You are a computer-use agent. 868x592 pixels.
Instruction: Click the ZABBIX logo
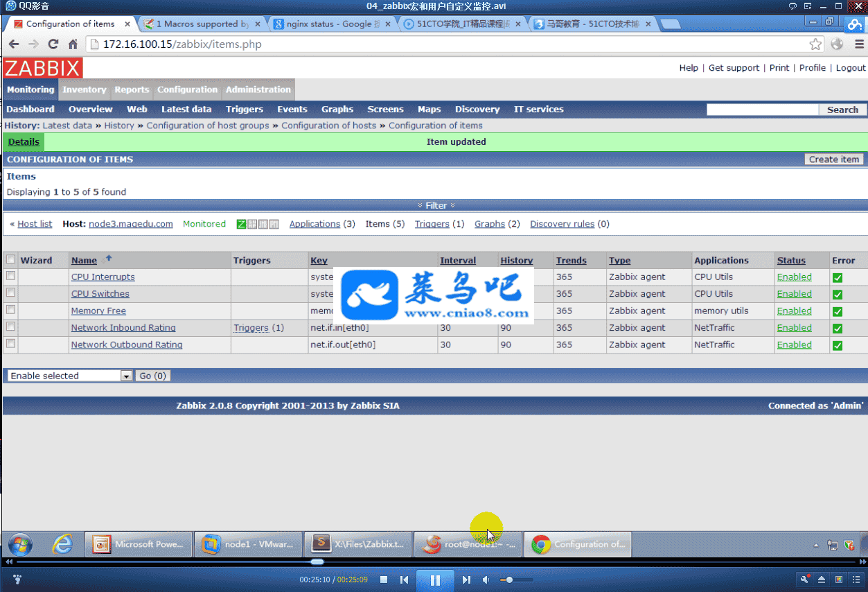coord(43,68)
